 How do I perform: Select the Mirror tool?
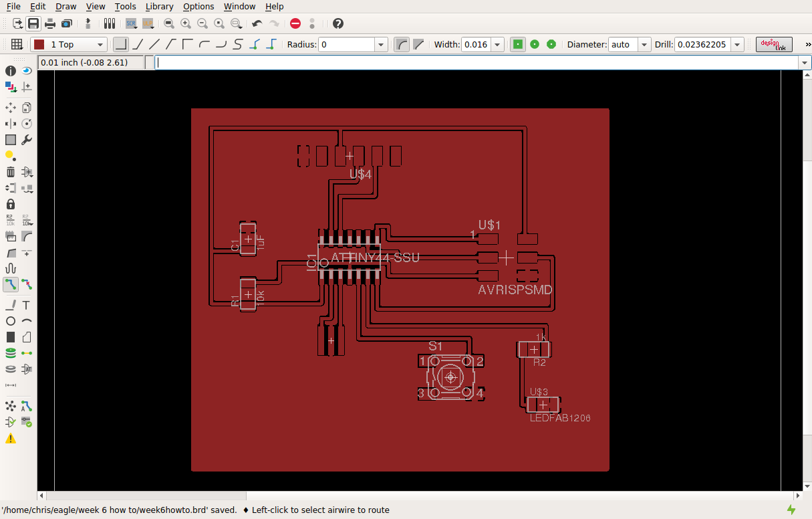[x=11, y=124]
